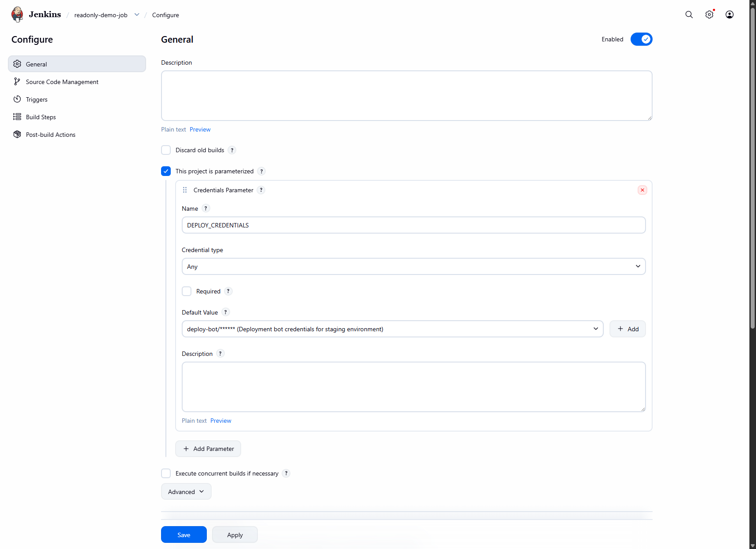The image size is (756, 549).
Task: Focus the parameter Description text area
Action: (x=414, y=387)
